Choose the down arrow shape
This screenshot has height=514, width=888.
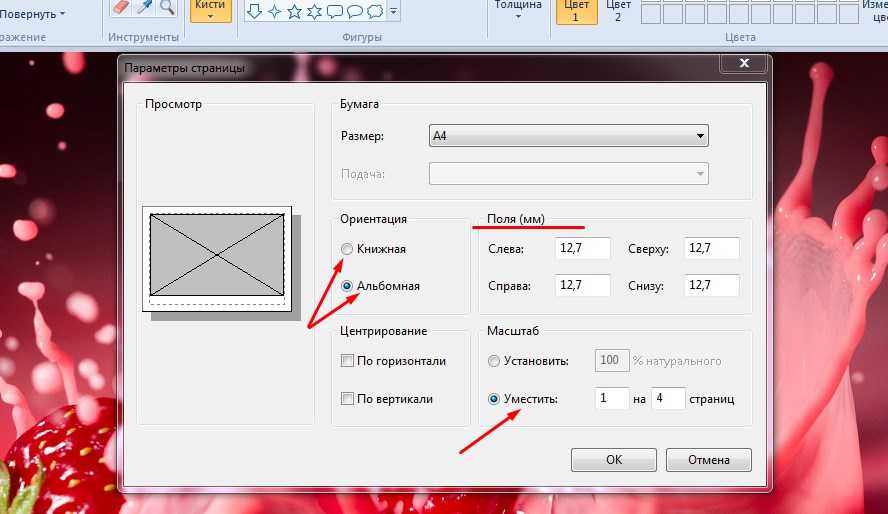[254, 11]
